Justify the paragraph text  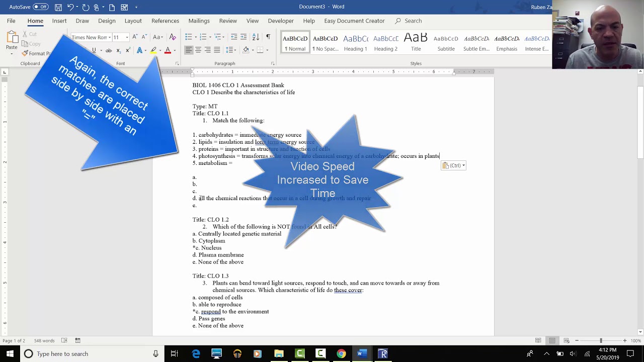pos(217,50)
